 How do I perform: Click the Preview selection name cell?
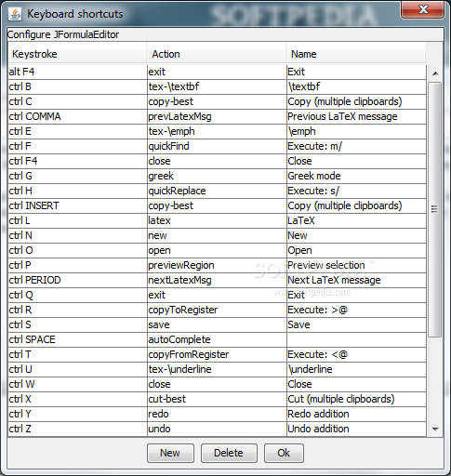click(356, 265)
